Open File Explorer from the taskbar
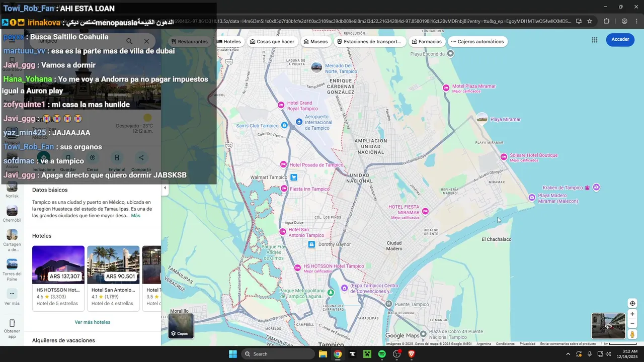The height and width of the screenshot is (362, 644). click(x=323, y=354)
